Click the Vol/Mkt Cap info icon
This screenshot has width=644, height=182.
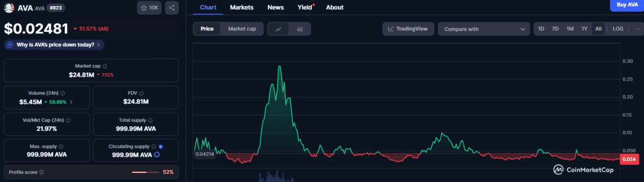pyautogui.click(x=68, y=120)
